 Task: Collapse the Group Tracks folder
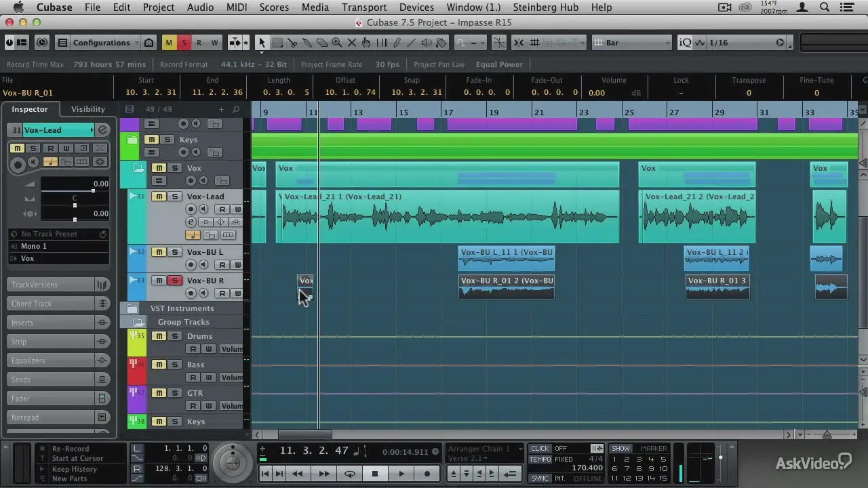click(138, 322)
